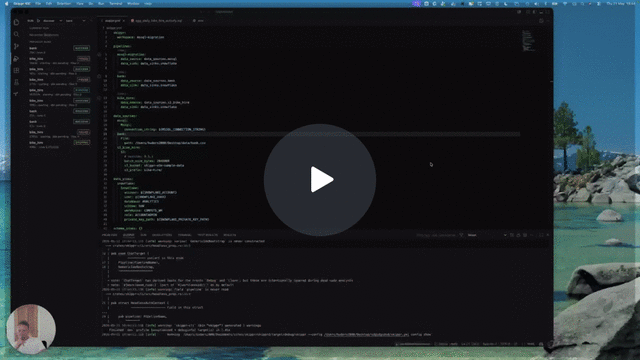Click the presenter webcam thumbnail
This screenshot has width=640, height=360.
[31, 329]
